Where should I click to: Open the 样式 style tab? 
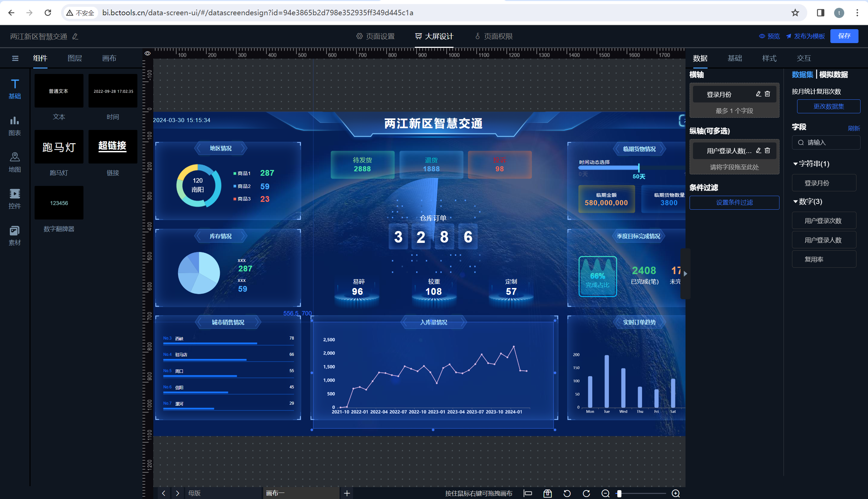pos(769,58)
